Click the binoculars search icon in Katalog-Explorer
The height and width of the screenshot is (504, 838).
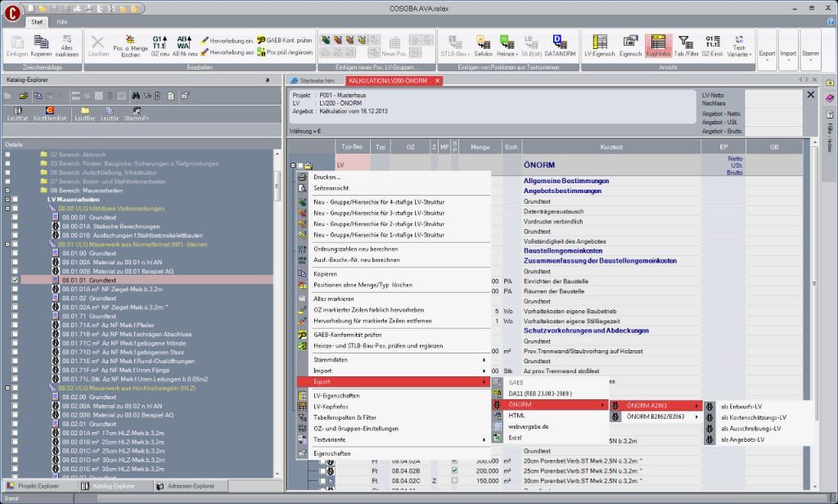(x=136, y=96)
